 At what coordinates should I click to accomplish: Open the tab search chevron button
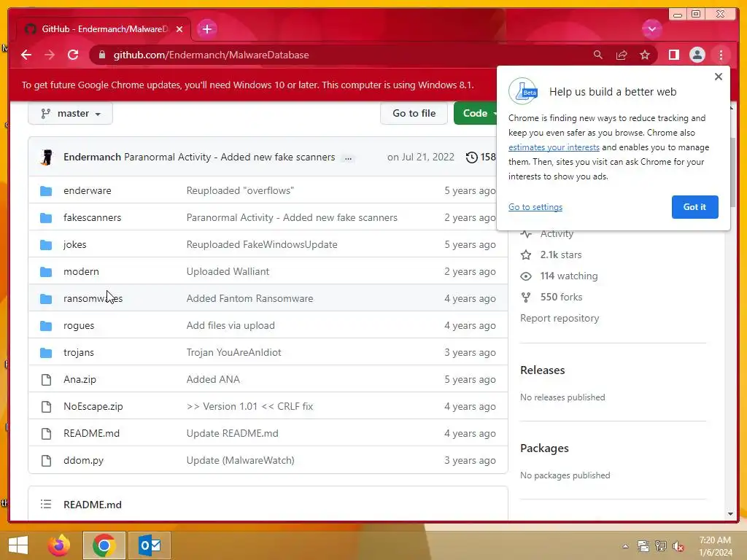[x=651, y=29]
